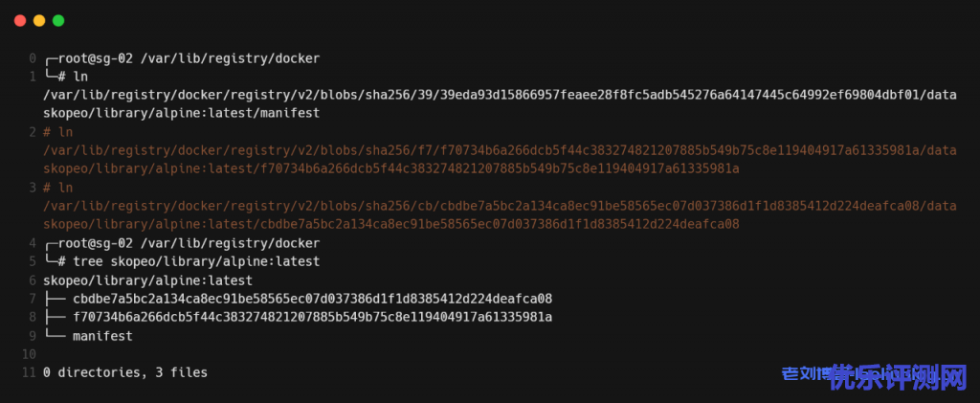Click the commented blob path containing sha256/f7

(x=500, y=150)
